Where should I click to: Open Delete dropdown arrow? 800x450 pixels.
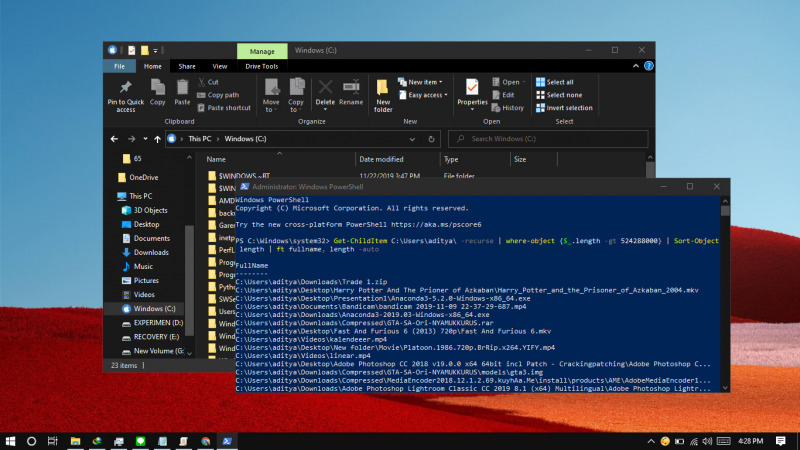click(x=325, y=109)
